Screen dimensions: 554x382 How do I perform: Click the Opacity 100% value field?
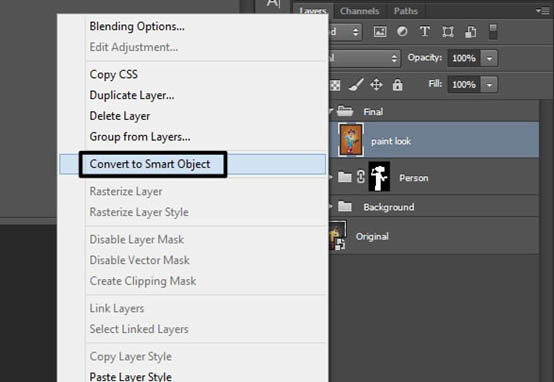464,58
